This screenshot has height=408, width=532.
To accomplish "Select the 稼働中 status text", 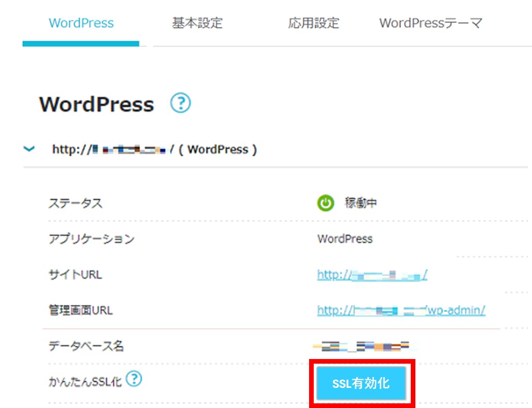I will click(x=361, y=203).
